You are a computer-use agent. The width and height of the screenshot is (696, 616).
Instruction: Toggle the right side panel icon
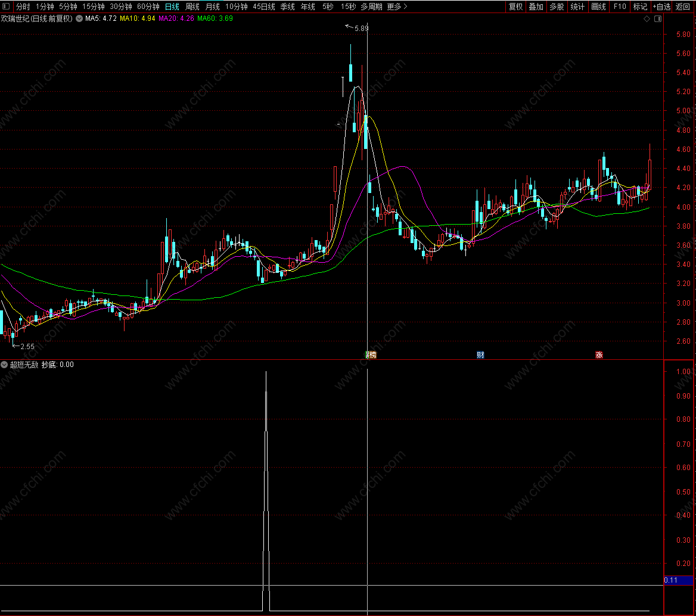click(658, 18)
